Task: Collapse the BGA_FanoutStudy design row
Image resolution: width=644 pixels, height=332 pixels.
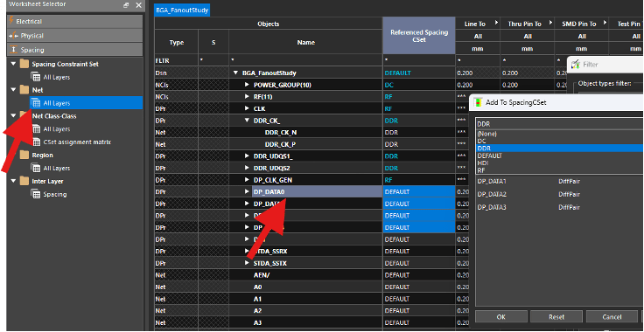Action: coord(235,73)
